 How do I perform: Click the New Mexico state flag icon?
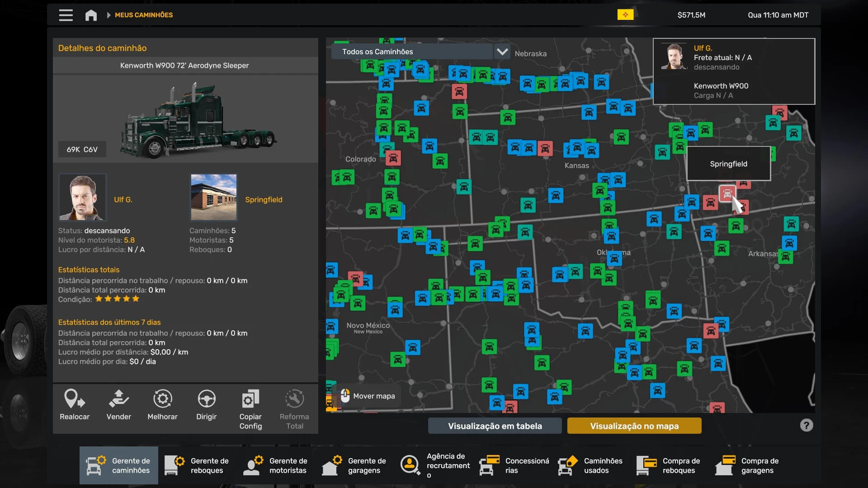pos(625,15)
